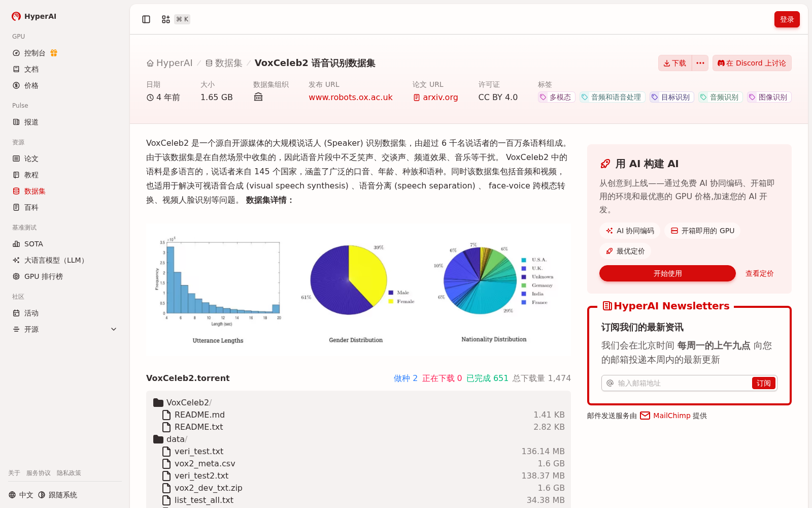Viewport: 812px width, 508px height.
Task: Click README.txt file row
Action: 358,427
